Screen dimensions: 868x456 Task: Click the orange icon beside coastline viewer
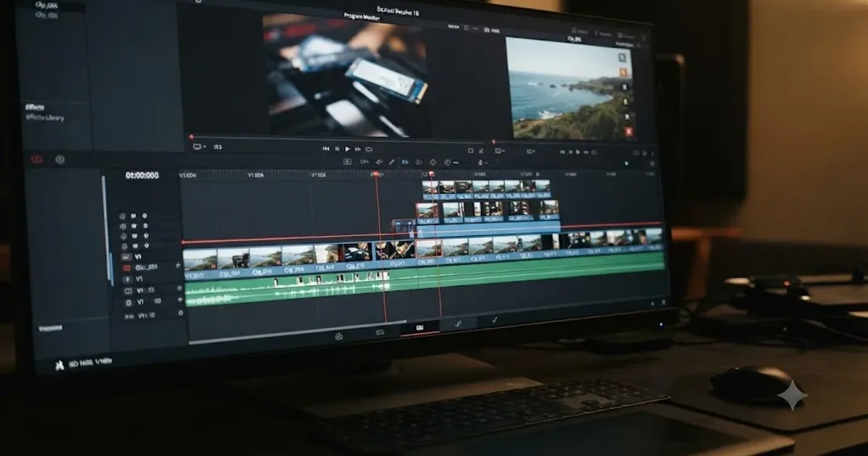(623, 72)
